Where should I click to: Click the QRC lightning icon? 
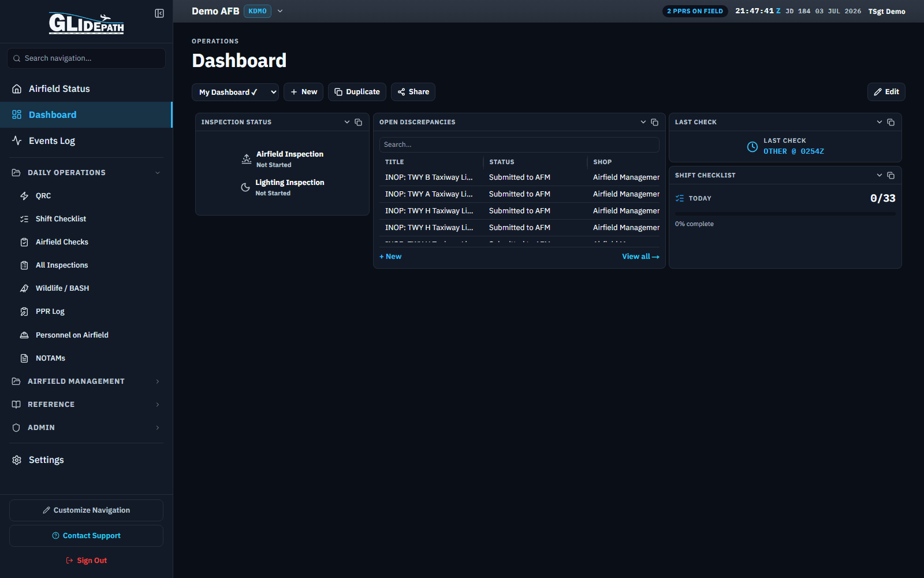24,196
